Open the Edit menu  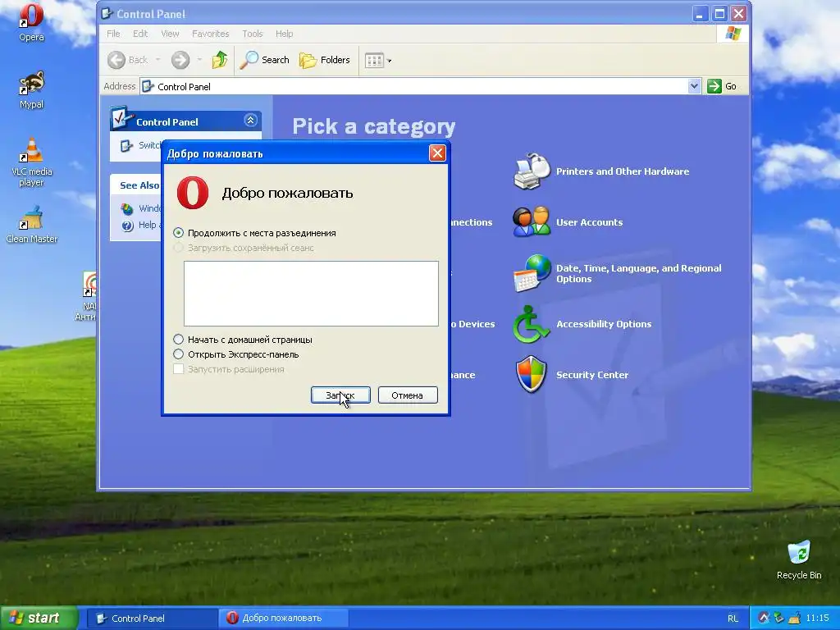(x=140, y=34)
